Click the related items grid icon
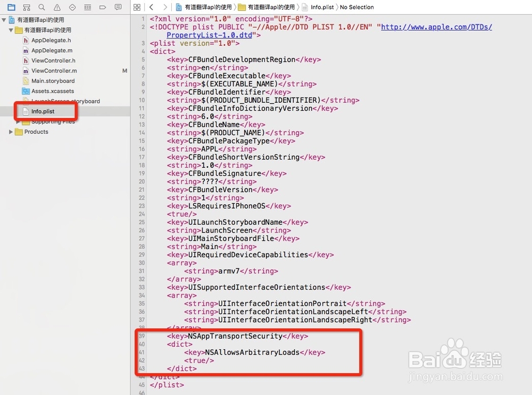This screenshot has width=532, height=395. [x=137, y=7]
